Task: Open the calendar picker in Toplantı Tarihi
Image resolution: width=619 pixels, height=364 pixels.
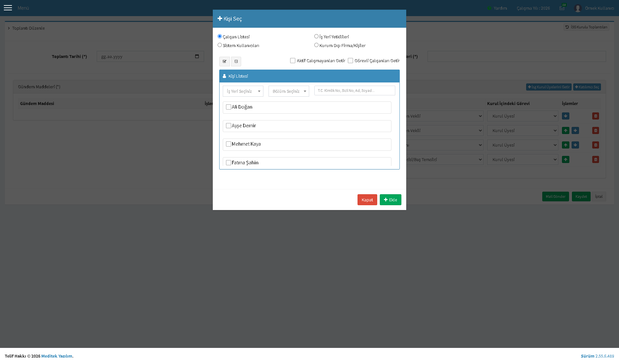Action: click(197, 56)
